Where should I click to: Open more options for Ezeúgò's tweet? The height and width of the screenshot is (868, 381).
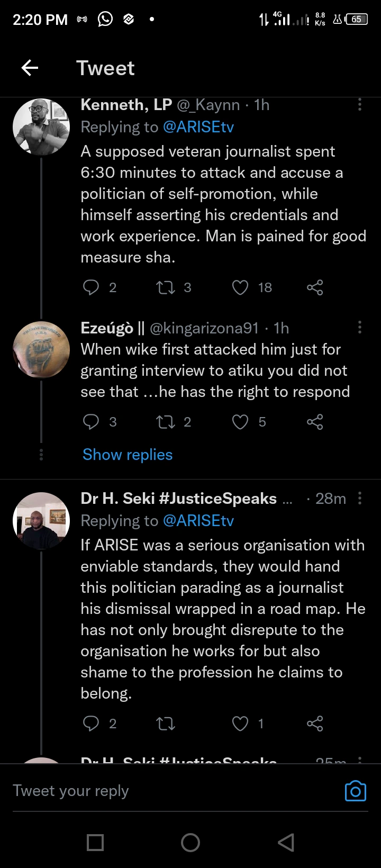(x=360, y=328)
